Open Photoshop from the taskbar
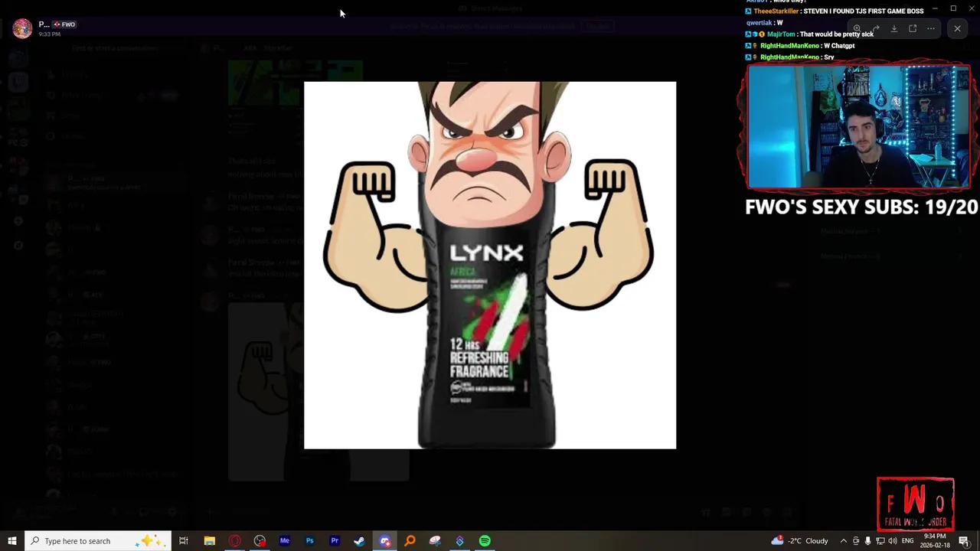This screenshot has height=551, width=980. (x=310, y=541)
